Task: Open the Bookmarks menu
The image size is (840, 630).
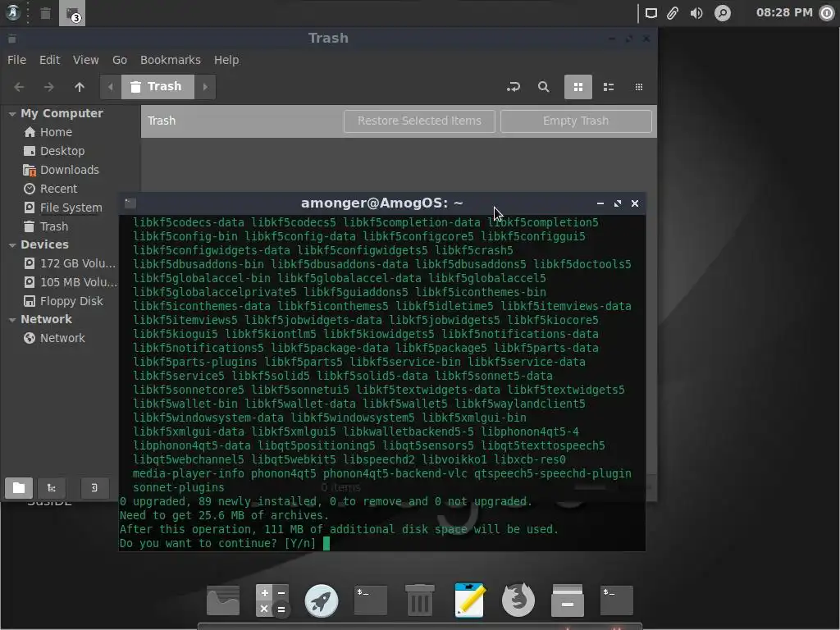Action: (171, 60)
